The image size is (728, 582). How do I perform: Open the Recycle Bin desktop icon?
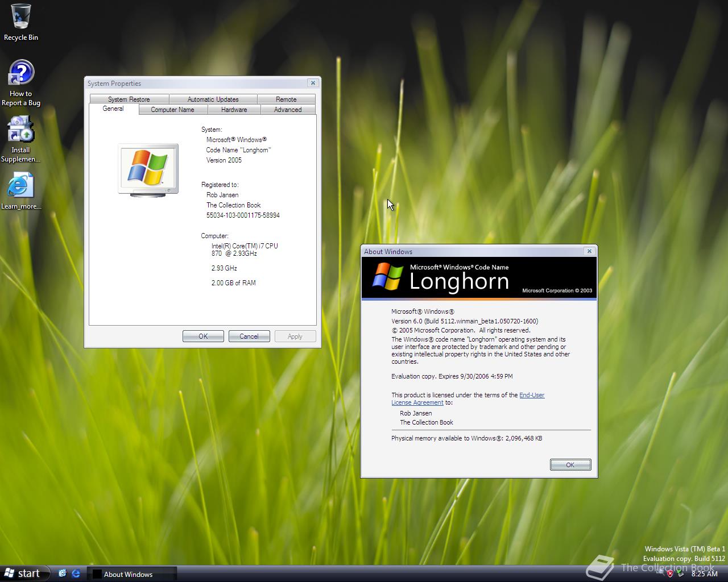click(21, 23)
